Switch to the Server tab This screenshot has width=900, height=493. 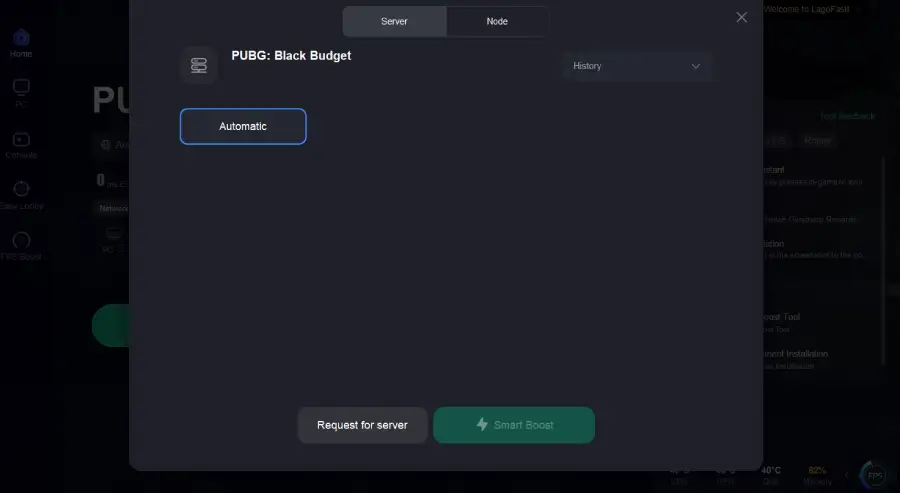click(394, 21)
